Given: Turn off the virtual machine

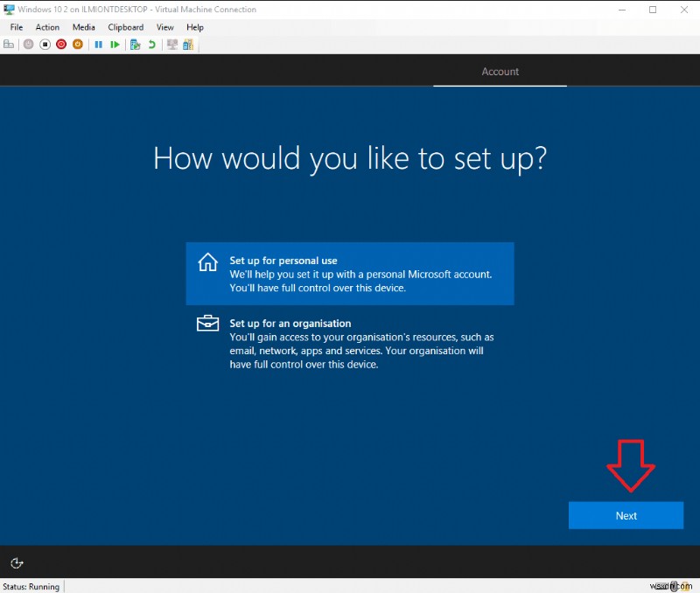Looking at the screenshot, I should coord(45,44).
